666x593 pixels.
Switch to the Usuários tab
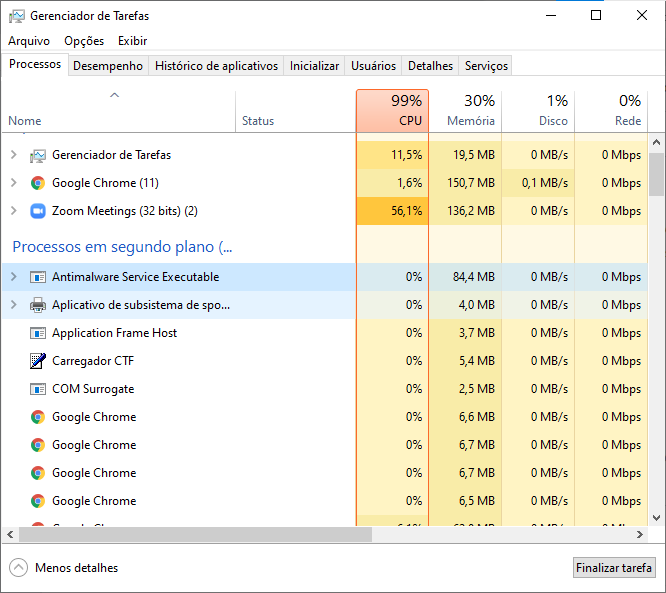pos(373,66)
